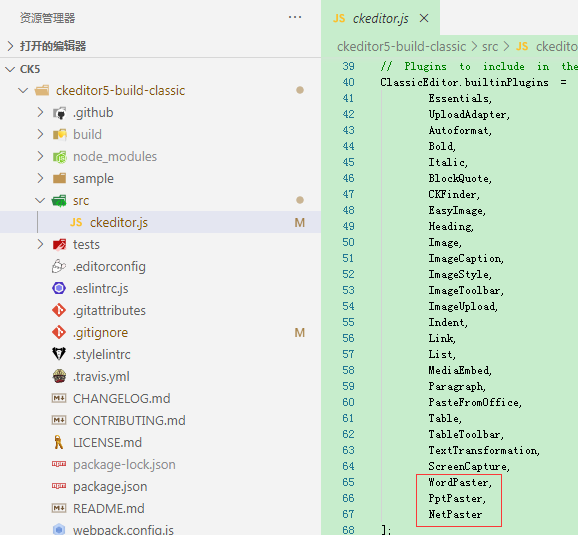Expand the tests folder chevron

(x=40, y=244)
